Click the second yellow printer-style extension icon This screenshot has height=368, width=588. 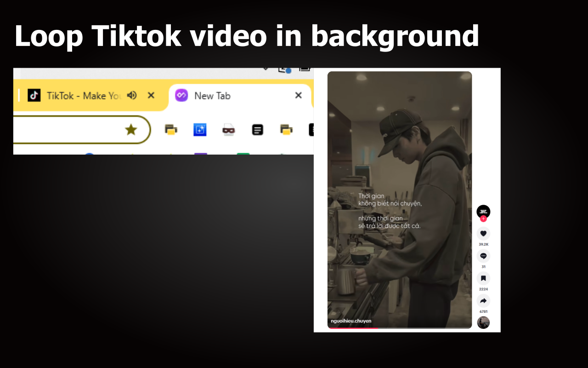click(x=286, y=129)
